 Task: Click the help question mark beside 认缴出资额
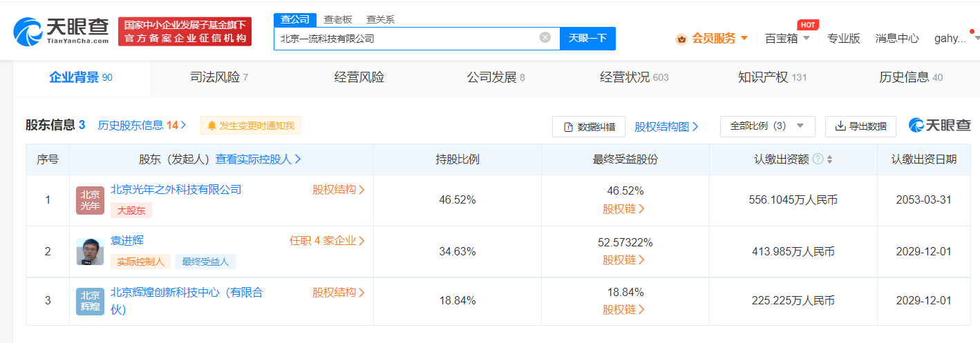[818, 159]
